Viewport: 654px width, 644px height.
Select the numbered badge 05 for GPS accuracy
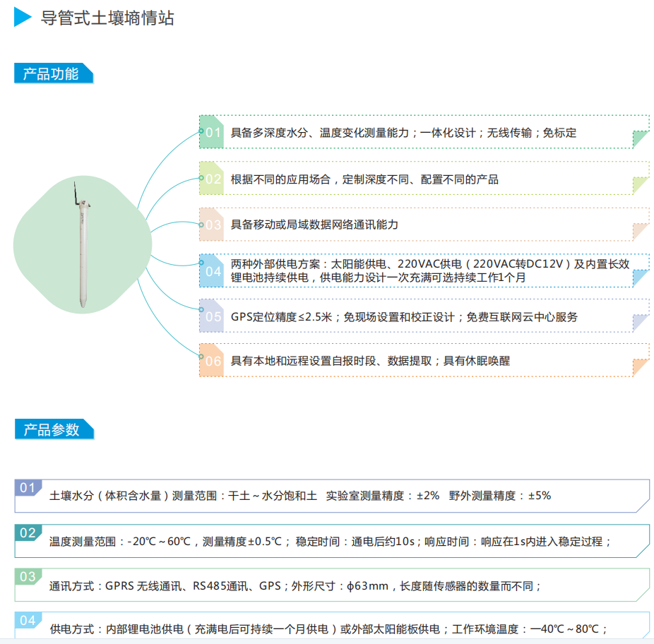coord(211,317)
